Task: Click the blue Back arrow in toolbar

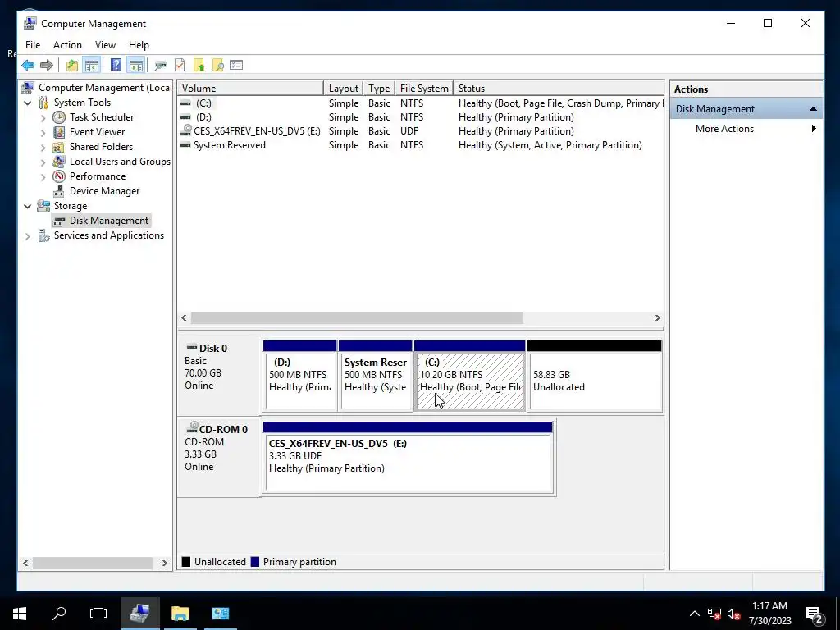Action: click(x=28, y=66)
